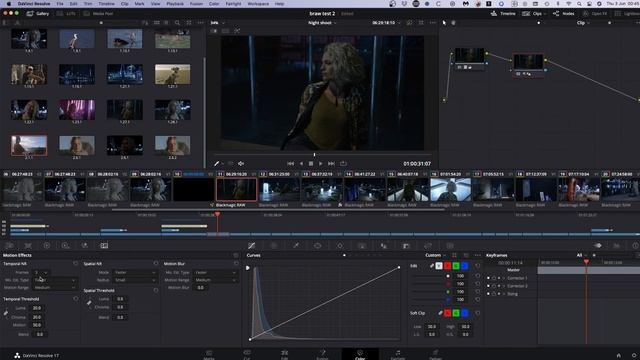Screen dimensions: 640x360
Task: Expand Corrector 1 keyframe track
Action: pos(504,278)
